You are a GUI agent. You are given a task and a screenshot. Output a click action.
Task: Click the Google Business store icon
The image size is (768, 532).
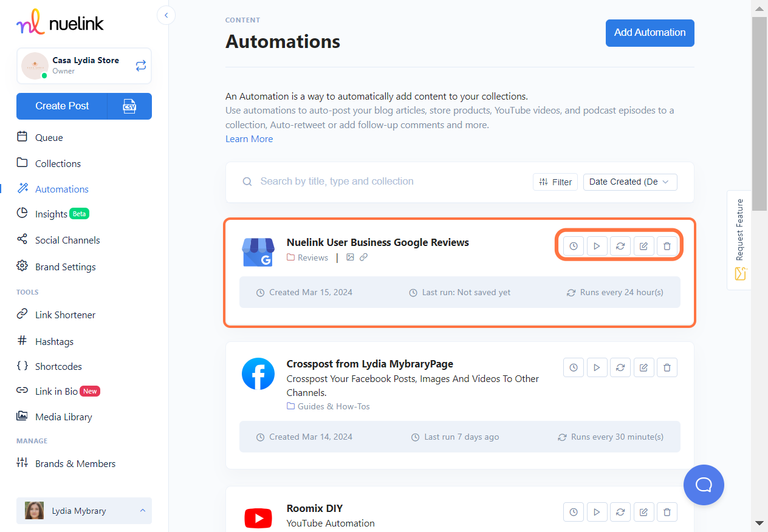(x=258, y=251)
